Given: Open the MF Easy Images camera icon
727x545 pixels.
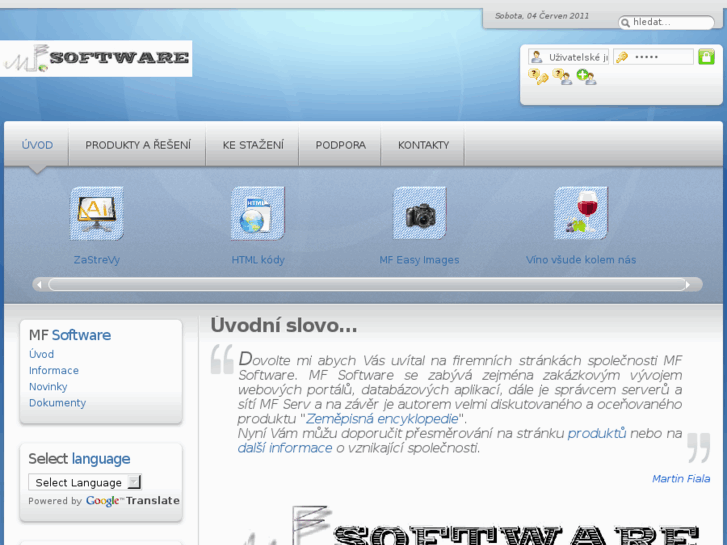Looking at the screenshot, I should (419, 213).
